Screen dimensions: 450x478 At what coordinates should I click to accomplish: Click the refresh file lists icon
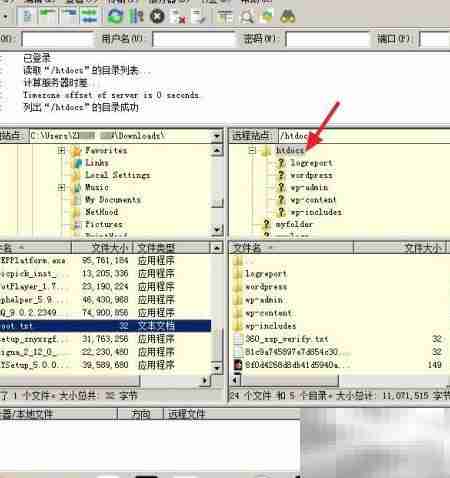point(115,16)
